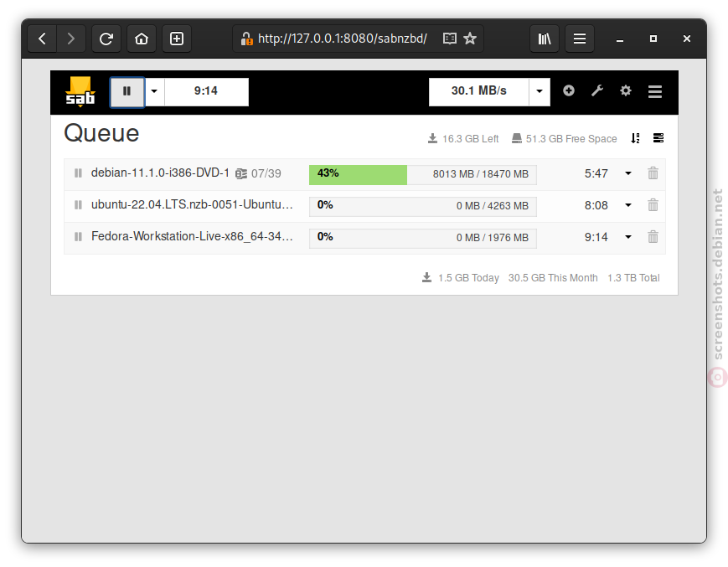728x567 pixels.
Task: Expand options dropdown for the debian job
Action: [x=628, y=173]
